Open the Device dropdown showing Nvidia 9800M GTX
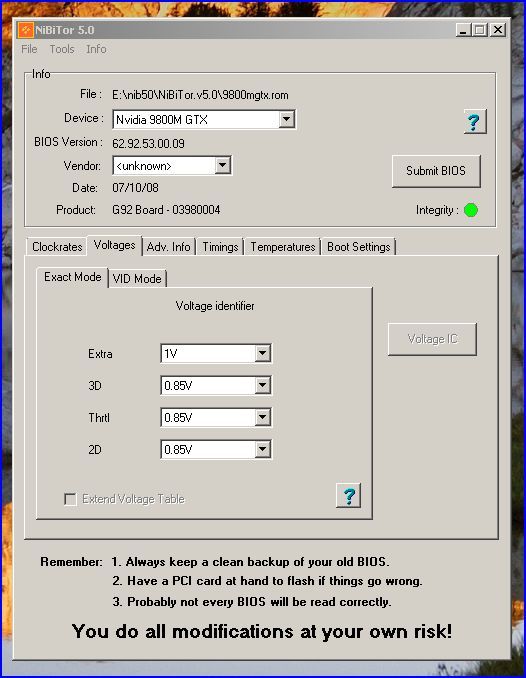 click(x=204, y=119)
